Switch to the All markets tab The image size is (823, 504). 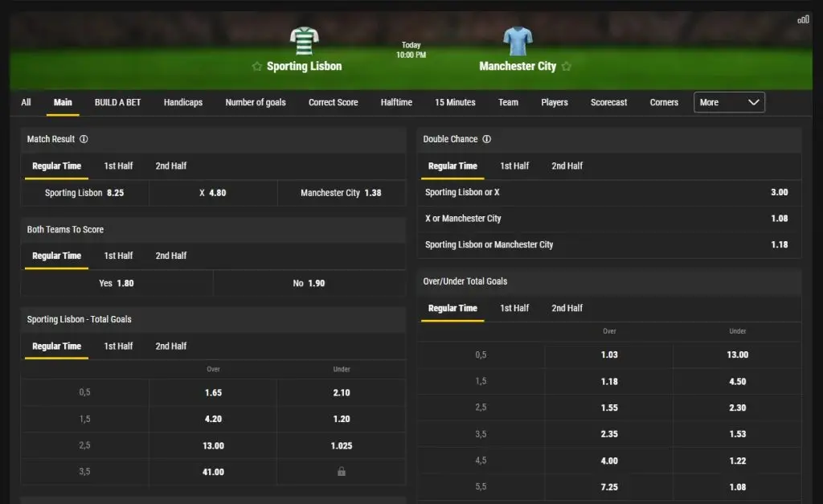click(26, 102)
